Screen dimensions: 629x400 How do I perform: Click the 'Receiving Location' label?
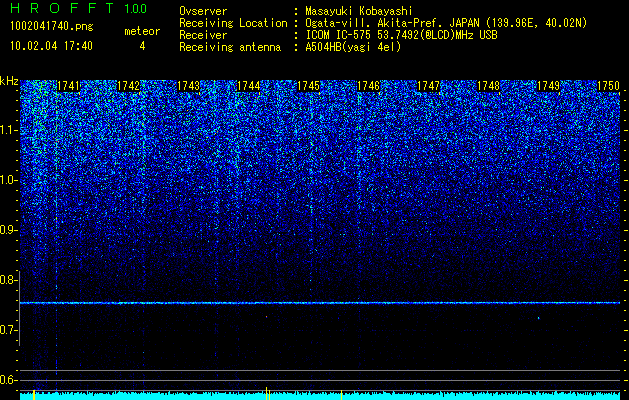click(x=233, y=23)
